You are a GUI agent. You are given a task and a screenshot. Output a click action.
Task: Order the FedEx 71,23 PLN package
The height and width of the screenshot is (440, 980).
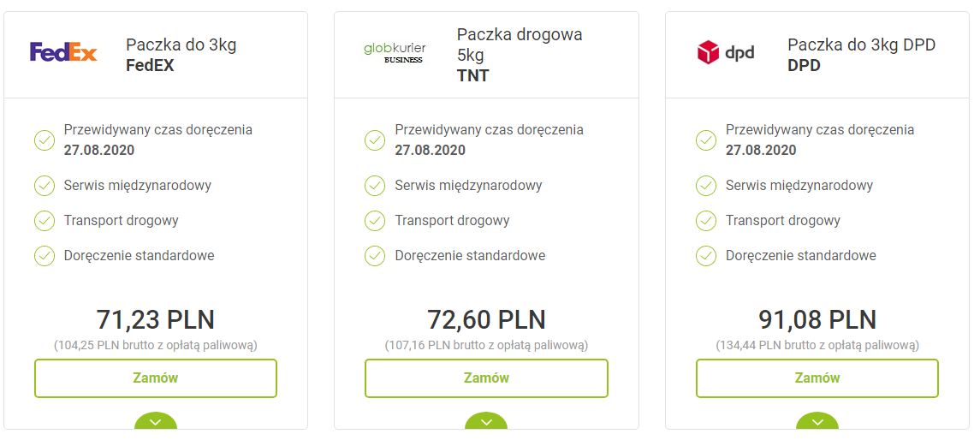[x=156, y=378]
